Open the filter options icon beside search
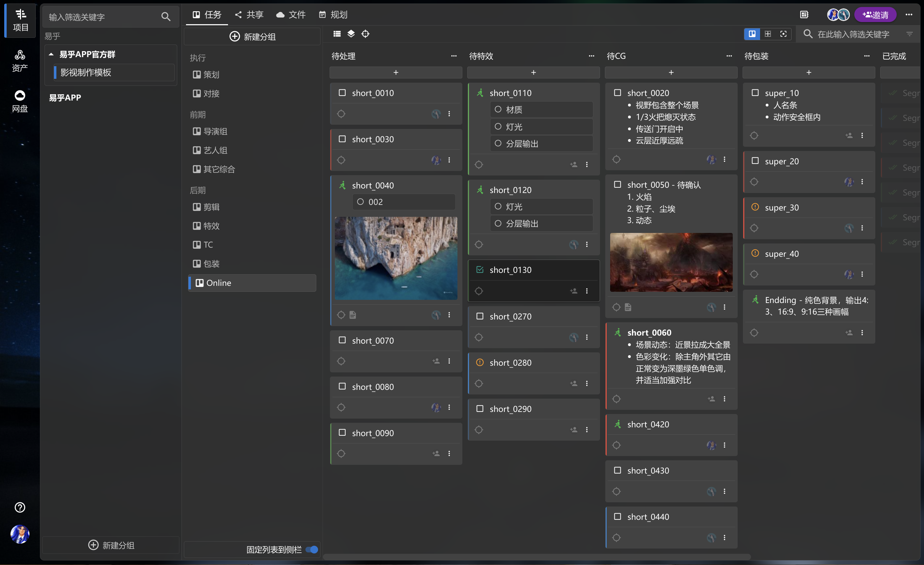 coord(909,34)
